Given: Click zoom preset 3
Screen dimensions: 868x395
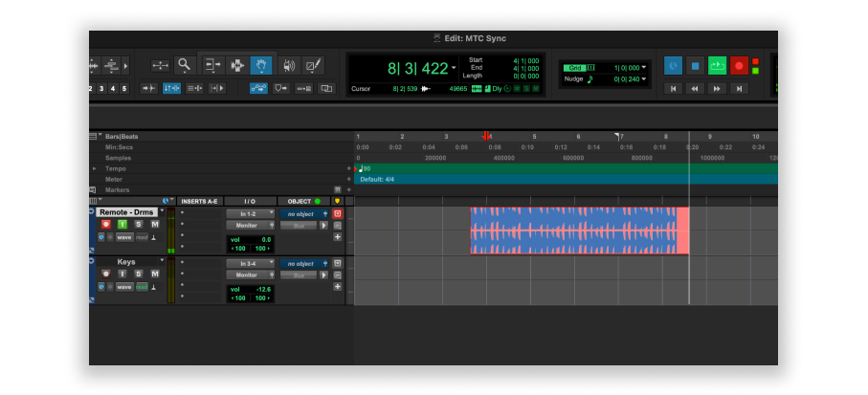Looking at the screenshot, I should pyautogui.click(x=101, y=89).
